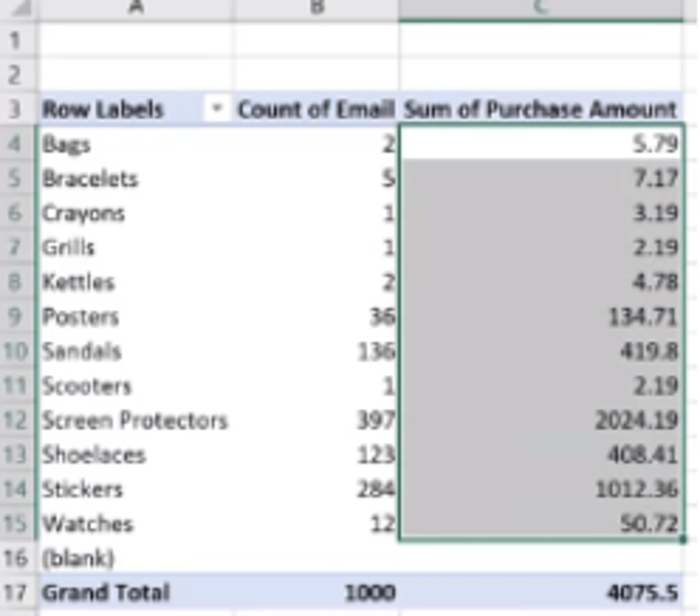Select row header number 1
Screen dimensions: 700x616
[15, 40]
